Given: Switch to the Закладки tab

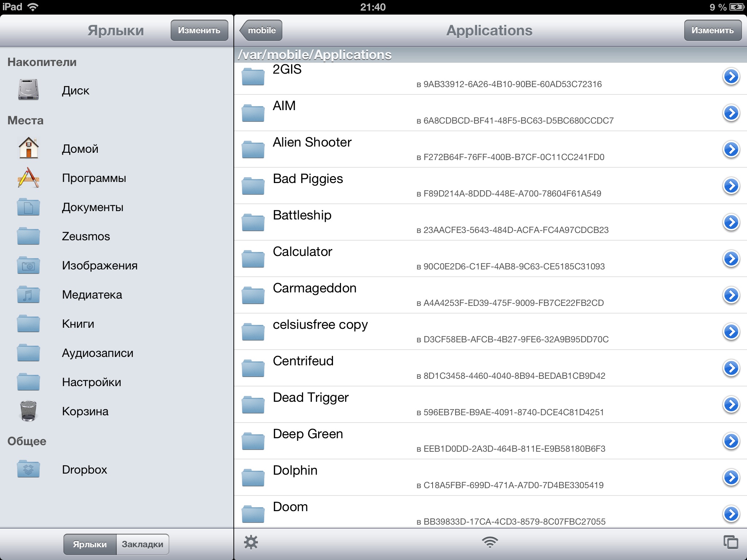Looking at the screenshot, I should (143, 544).
